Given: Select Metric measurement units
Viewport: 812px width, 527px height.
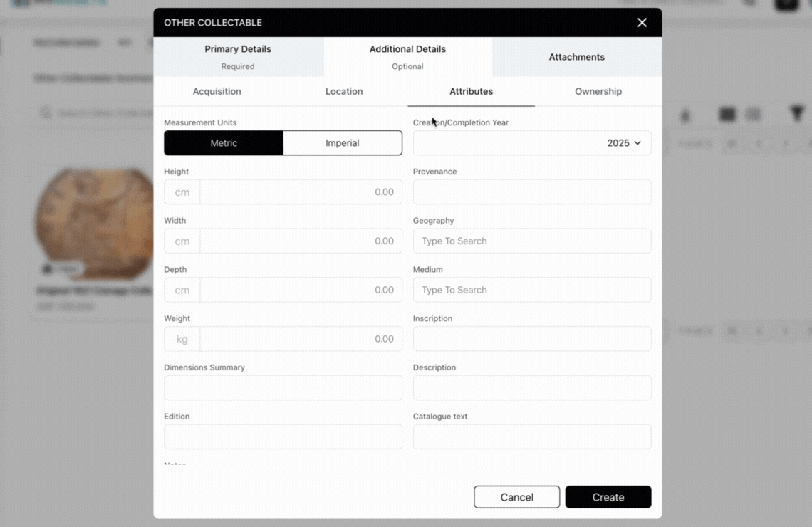Looking at the screenshot, I should click(x=224, y=143).
